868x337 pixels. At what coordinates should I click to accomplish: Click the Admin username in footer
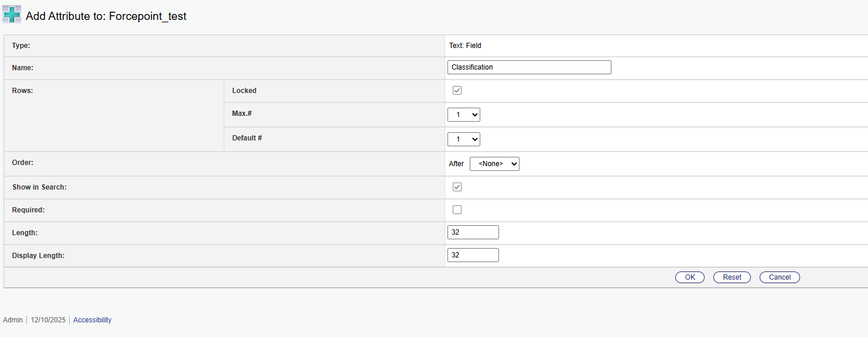tap(13, 320)
